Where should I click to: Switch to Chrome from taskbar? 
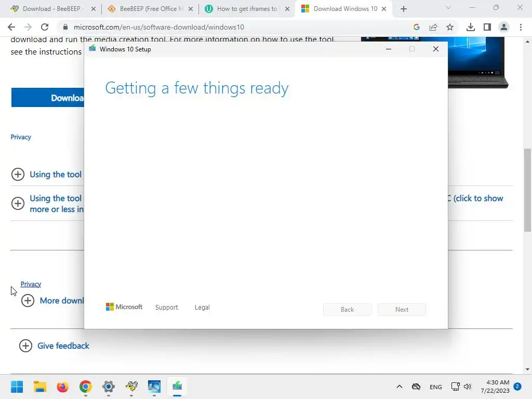click(x=86, y=387)
